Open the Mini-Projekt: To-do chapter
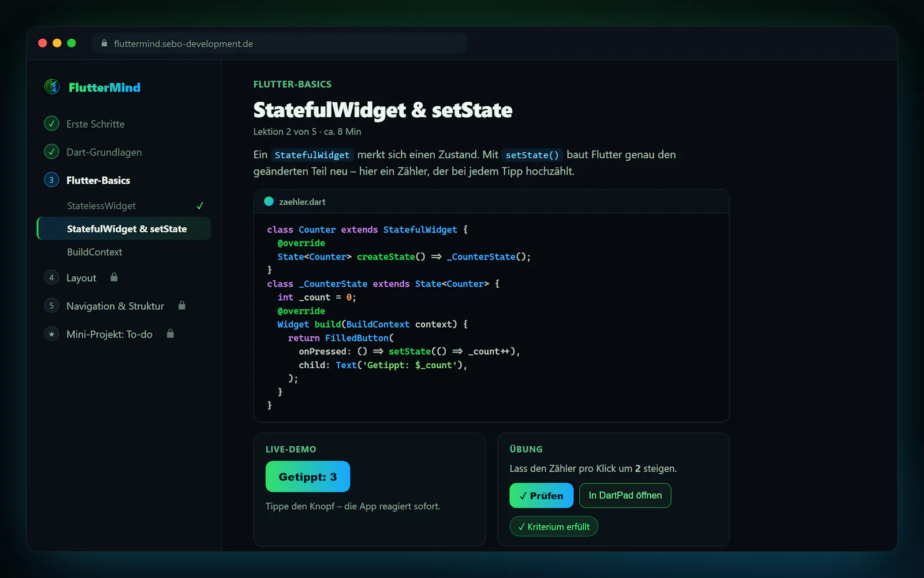The height and width of the screenshot is (578, 924). pos(109,334)
